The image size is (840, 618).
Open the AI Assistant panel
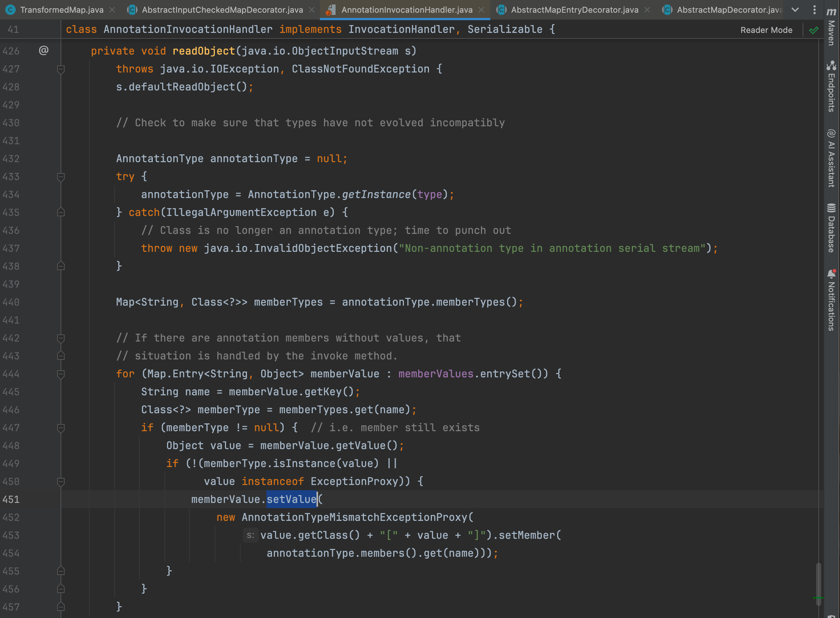[831, 159]
